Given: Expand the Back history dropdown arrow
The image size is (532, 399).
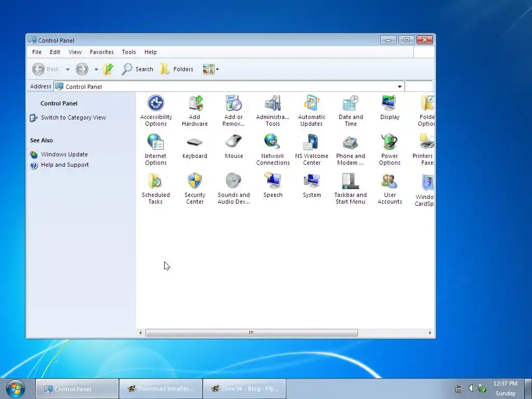Looking at the screenshot, I should coord(68,69).
